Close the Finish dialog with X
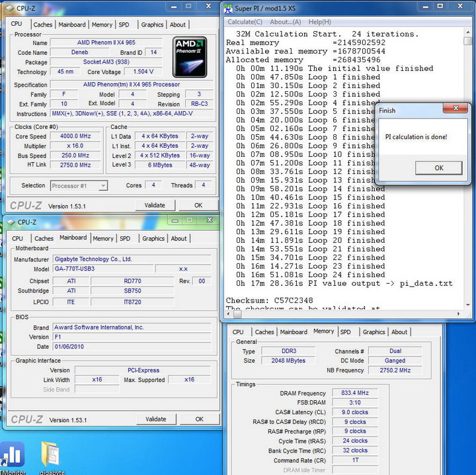The image size is (476, 475). click(455, 108)
